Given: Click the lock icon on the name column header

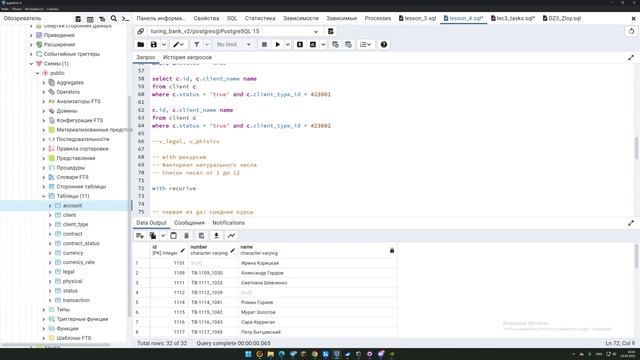Looking at the screenshot, I should point(392,250).
